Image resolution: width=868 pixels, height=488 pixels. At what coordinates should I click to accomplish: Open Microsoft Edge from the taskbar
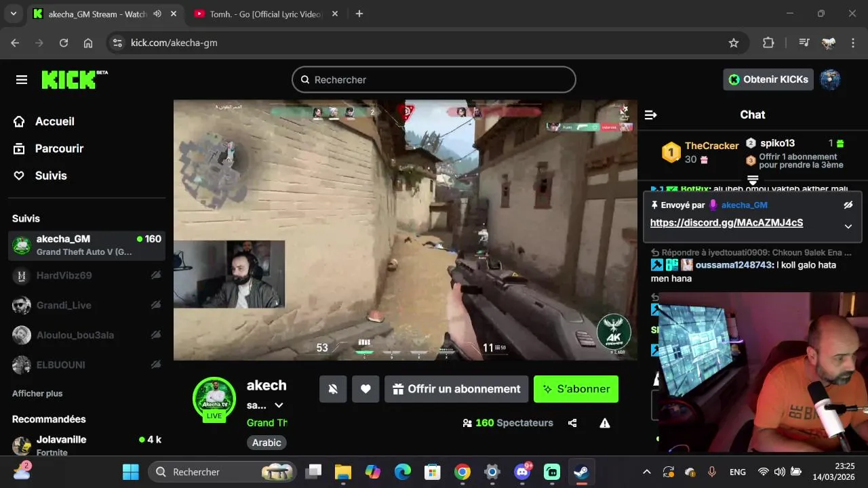click(403, 472)
